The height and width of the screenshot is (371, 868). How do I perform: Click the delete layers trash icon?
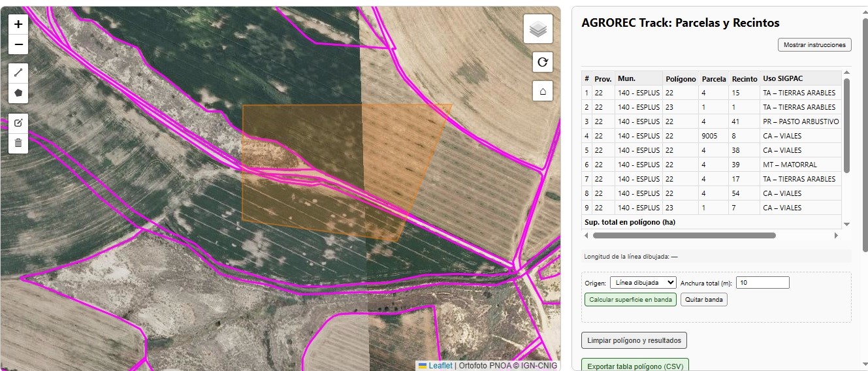(x=18, y=142)
